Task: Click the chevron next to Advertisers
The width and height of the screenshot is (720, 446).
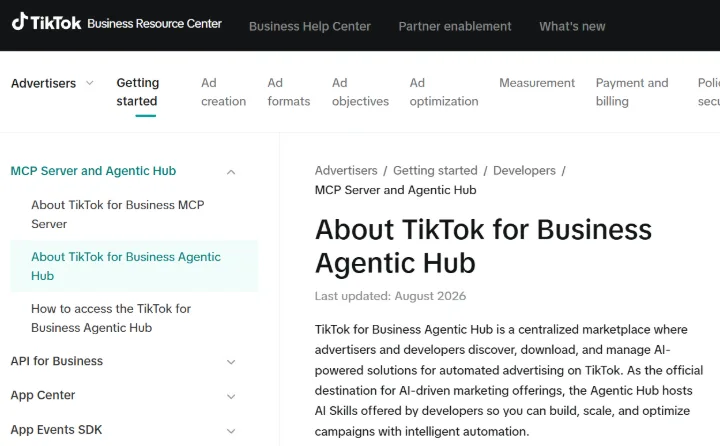Action: point(90,83)
